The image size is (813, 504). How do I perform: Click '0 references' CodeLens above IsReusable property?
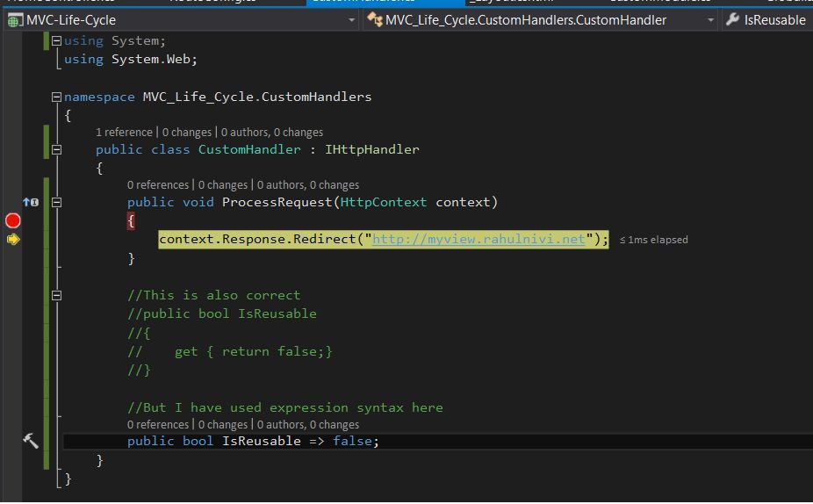click(158, 425)
